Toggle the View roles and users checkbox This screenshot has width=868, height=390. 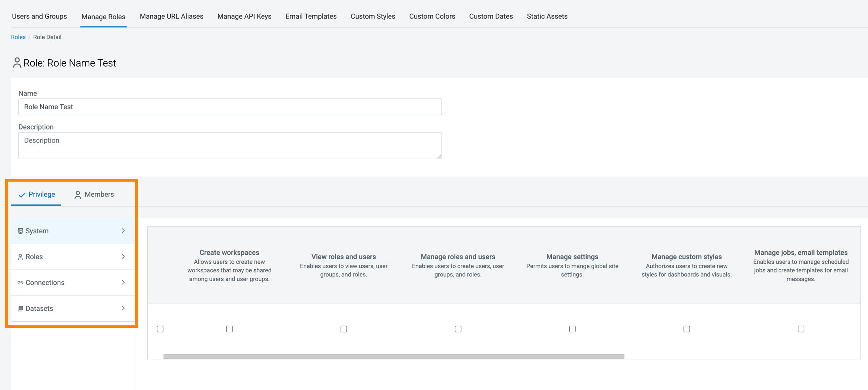(x=344, y=329)
